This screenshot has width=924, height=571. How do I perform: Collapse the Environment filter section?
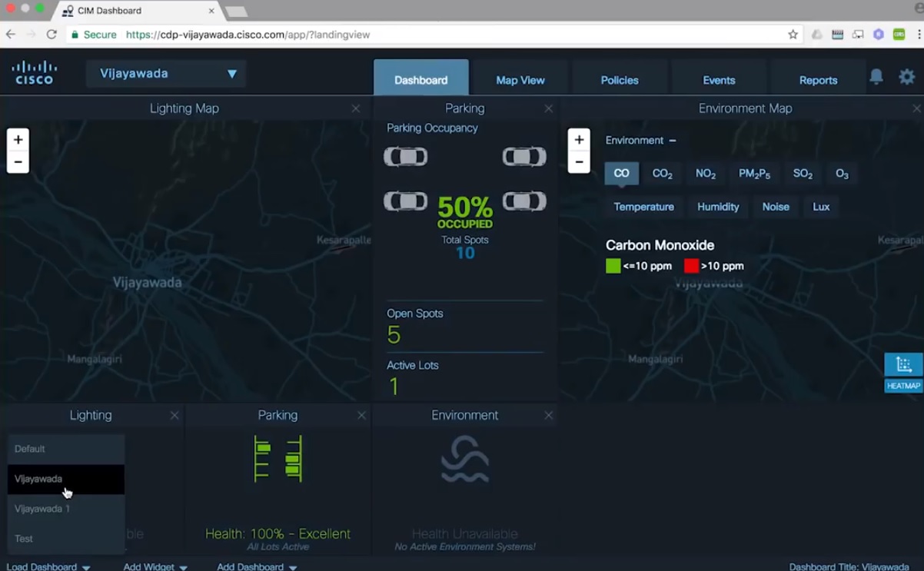point(673,141)
